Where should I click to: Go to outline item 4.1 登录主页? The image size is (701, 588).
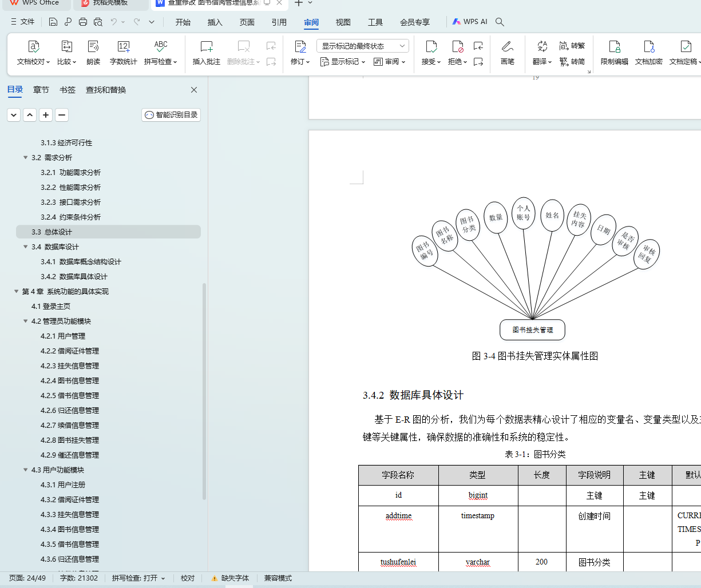point(51,306)
